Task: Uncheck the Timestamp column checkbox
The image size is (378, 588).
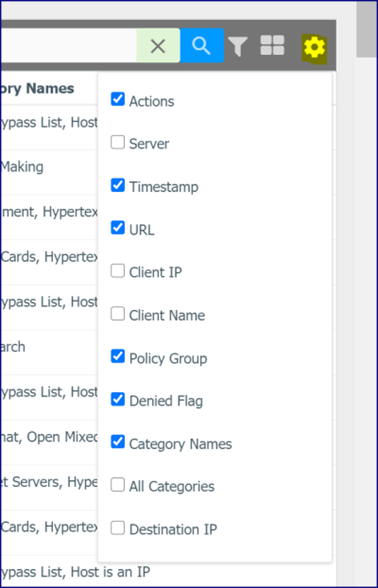Action: tap(118, 185)
